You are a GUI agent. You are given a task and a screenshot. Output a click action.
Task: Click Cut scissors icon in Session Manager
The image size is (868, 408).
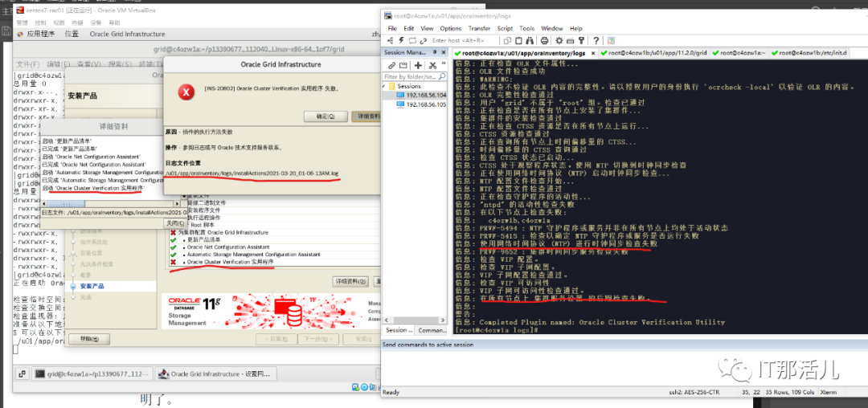click(x=432, y=65)
